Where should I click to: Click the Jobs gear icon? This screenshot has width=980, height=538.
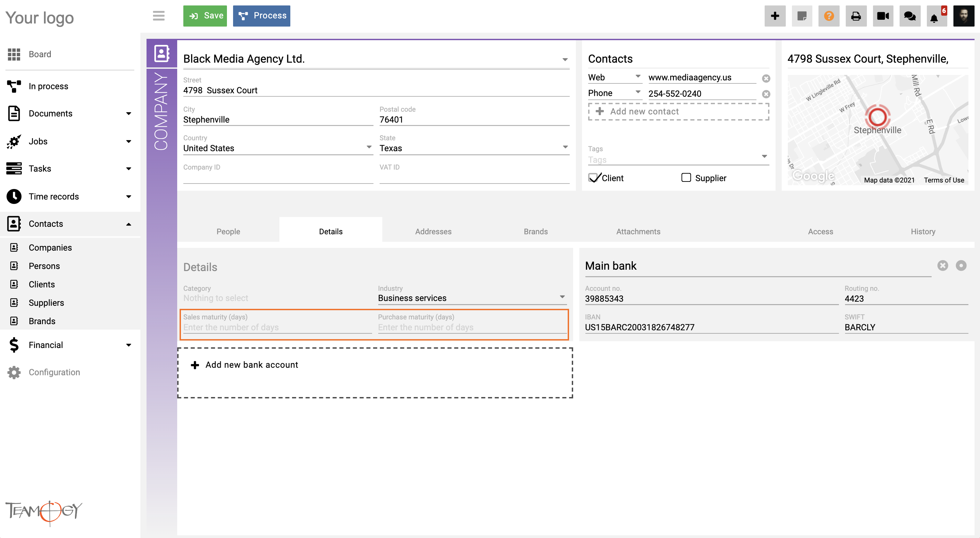pos(14,141)
